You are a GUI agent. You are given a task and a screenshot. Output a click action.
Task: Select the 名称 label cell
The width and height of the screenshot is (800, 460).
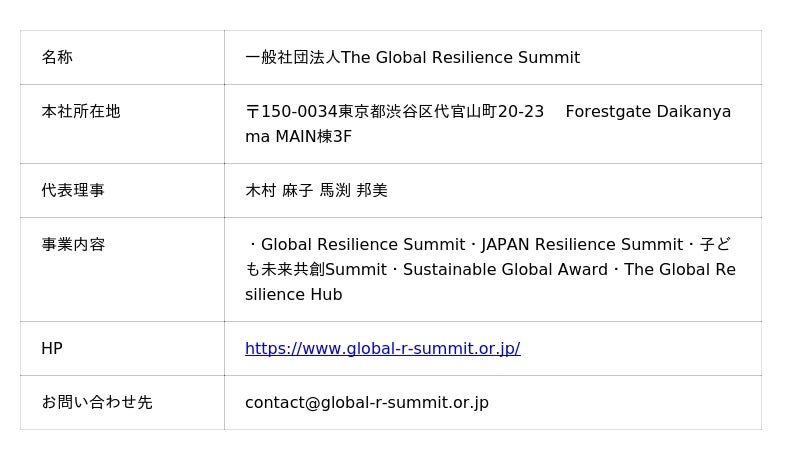(x=57, y=57)
